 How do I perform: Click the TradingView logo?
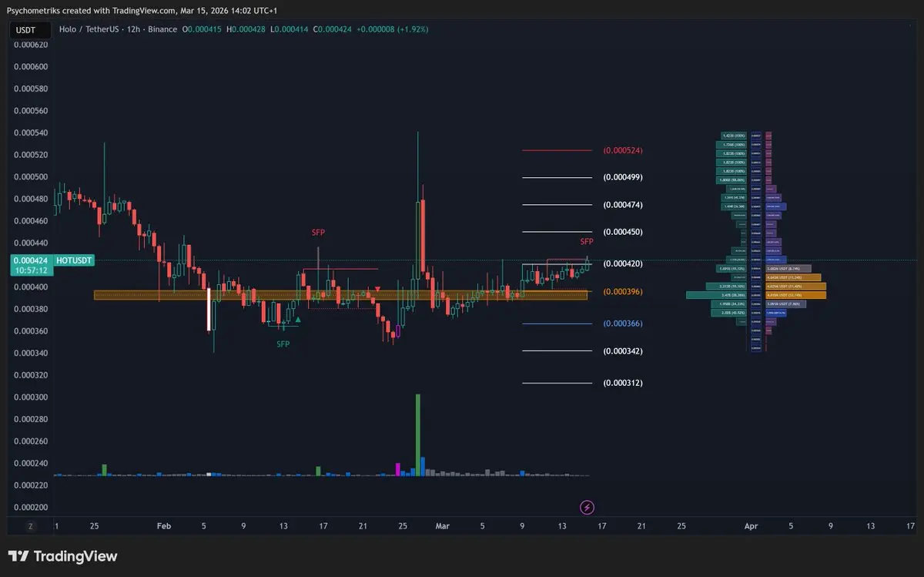63,556
